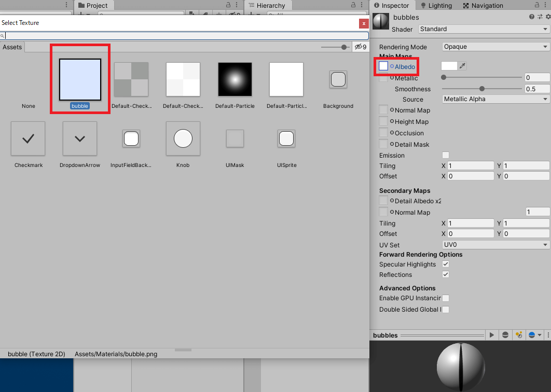The width and height of the screenshot is (551, 392).
Task: Adjust the Metallic slider
Action: [x=482, y=77]
